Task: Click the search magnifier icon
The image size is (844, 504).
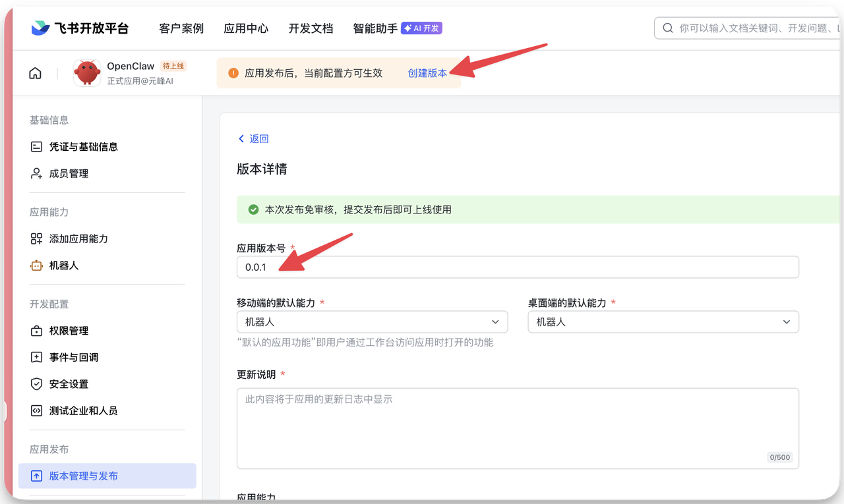Action: click(x=668, y=28)
